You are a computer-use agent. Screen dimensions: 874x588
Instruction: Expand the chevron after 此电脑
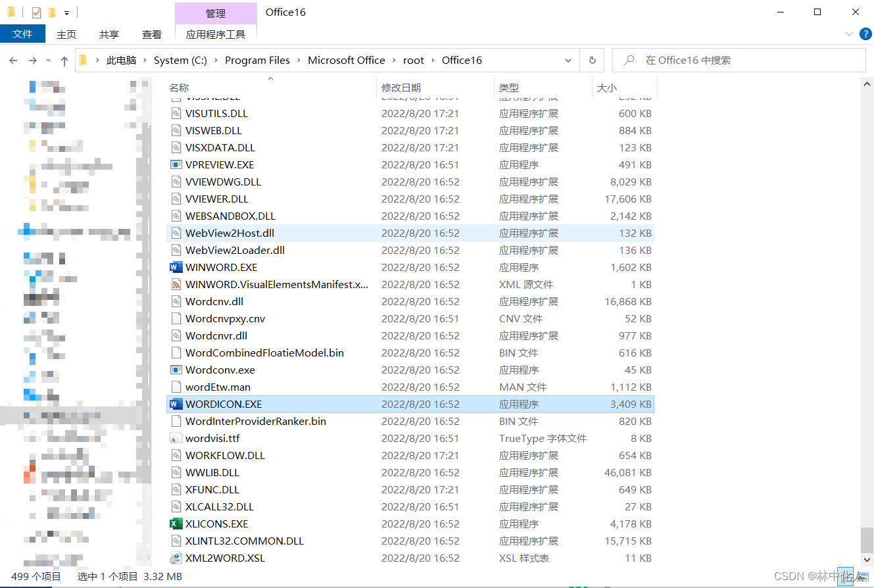[x=145, y=60]
